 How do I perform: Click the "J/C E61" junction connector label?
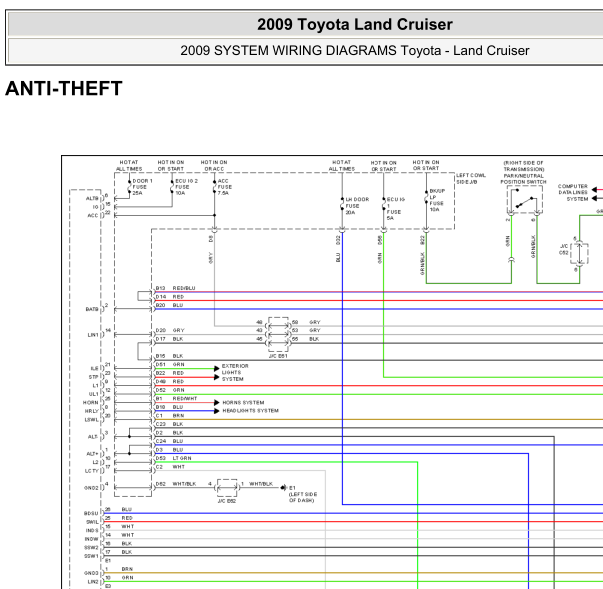(x=278, y=356)
